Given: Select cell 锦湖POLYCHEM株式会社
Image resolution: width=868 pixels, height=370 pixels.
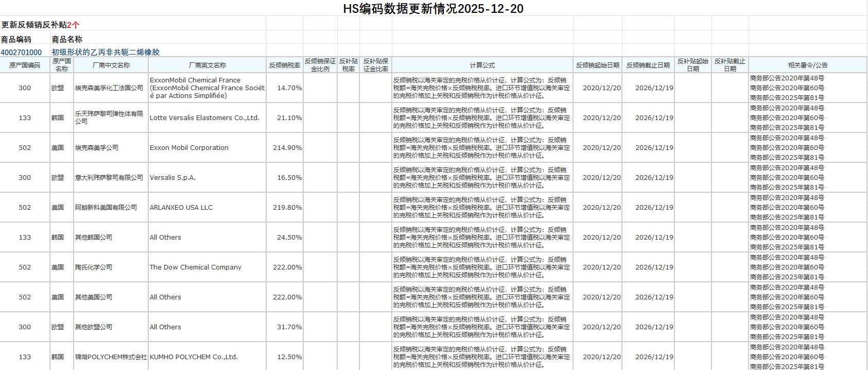Looking at the screenshot, I should [x=111, y=357].
